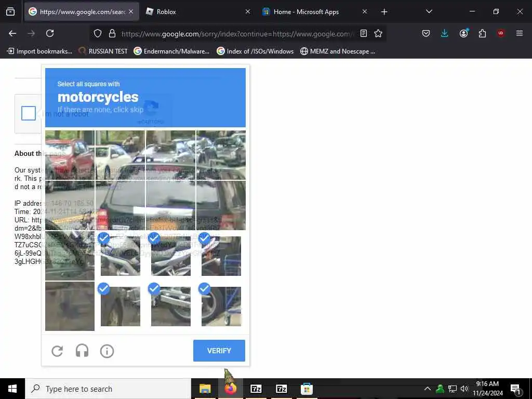Open the RUSSIAN TEST bookmark
The width and height of the screenshot is (532, 399).
coord(103,51)
